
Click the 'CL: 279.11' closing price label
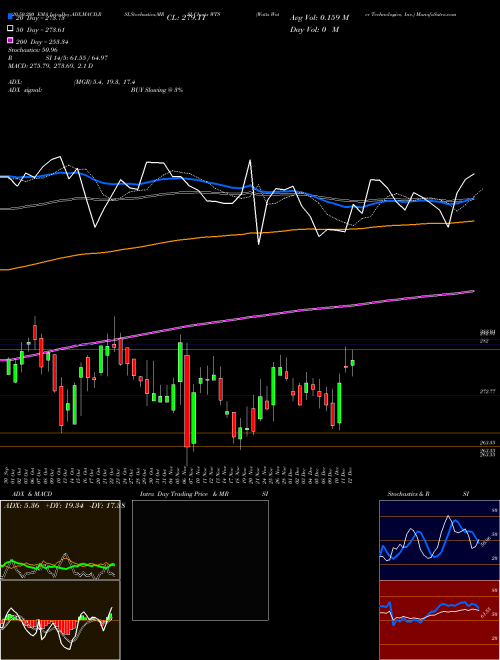click(x=186, y=18)
